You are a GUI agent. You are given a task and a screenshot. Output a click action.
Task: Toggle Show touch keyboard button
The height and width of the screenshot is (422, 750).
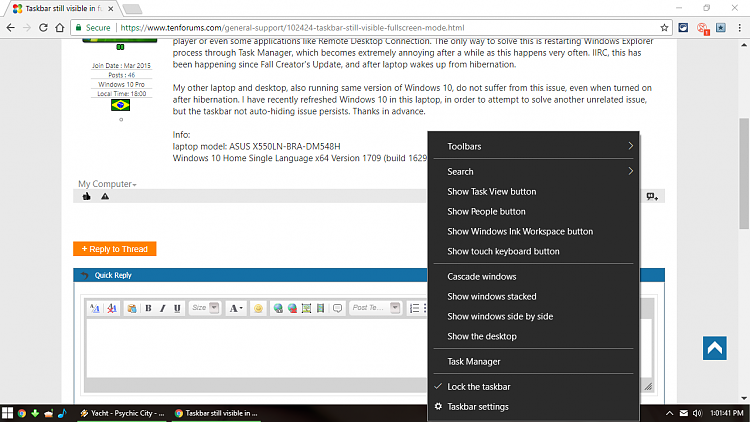coord(533,251)
